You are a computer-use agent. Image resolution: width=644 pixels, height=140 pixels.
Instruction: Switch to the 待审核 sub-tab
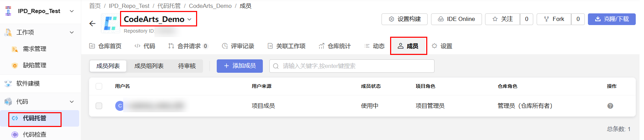tap(187, 66)
